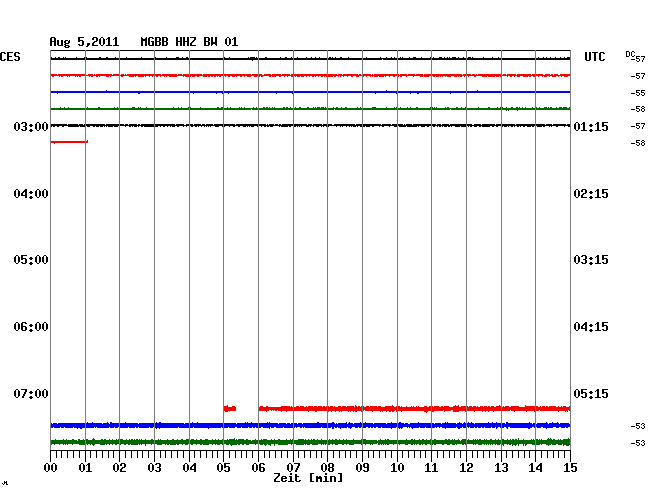Click minute tick label '02' on the axis

click(x=119, y=468)
